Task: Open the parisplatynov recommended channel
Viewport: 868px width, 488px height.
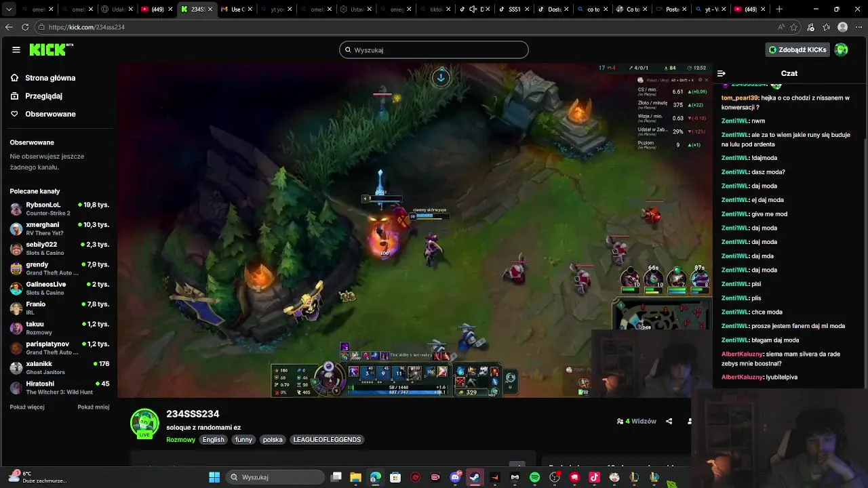Action: [60, 348]
